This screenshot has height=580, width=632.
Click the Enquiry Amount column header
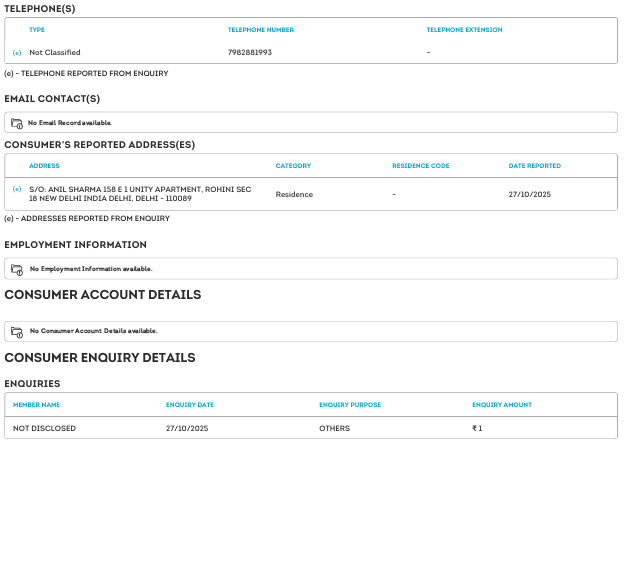(x=502, y=405)
